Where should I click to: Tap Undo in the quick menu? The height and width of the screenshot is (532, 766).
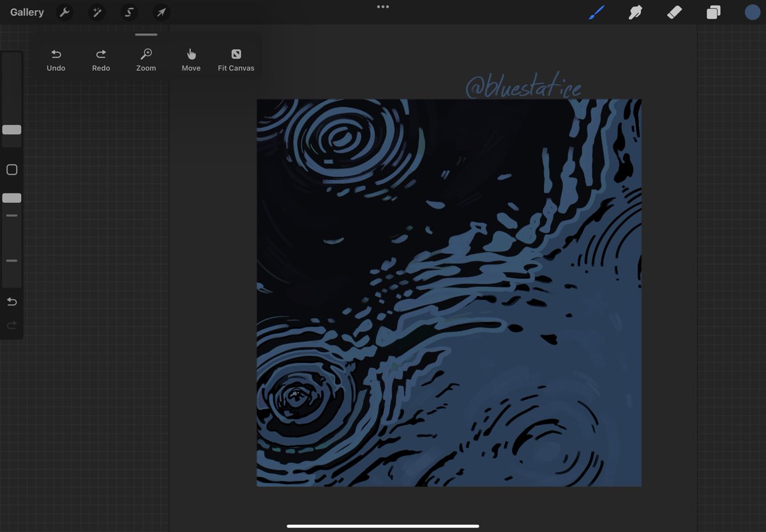(56, 60)
